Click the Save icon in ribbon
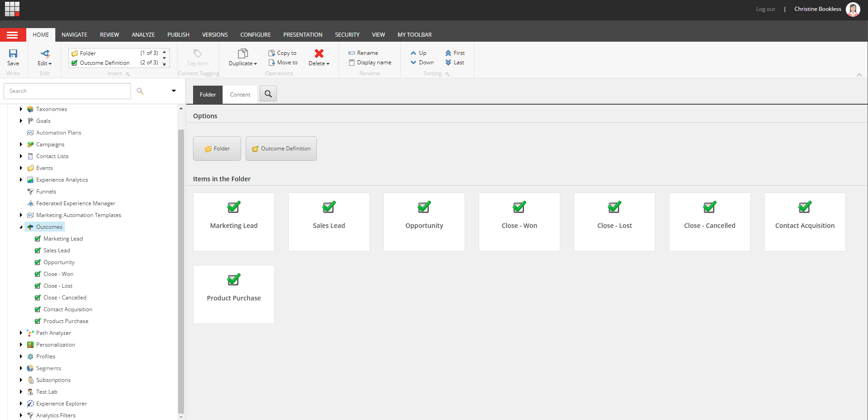The height and width of the screenshot is (420, 868). [x=13, y=54]
